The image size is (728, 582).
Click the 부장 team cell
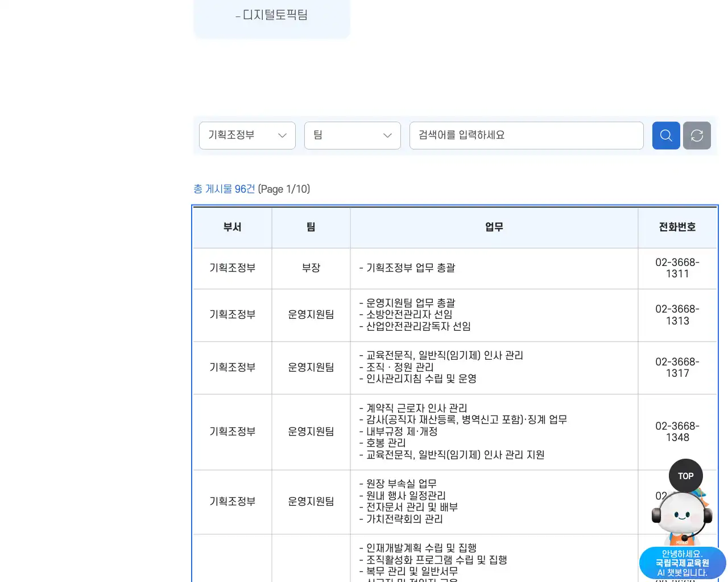coord(311,268)
